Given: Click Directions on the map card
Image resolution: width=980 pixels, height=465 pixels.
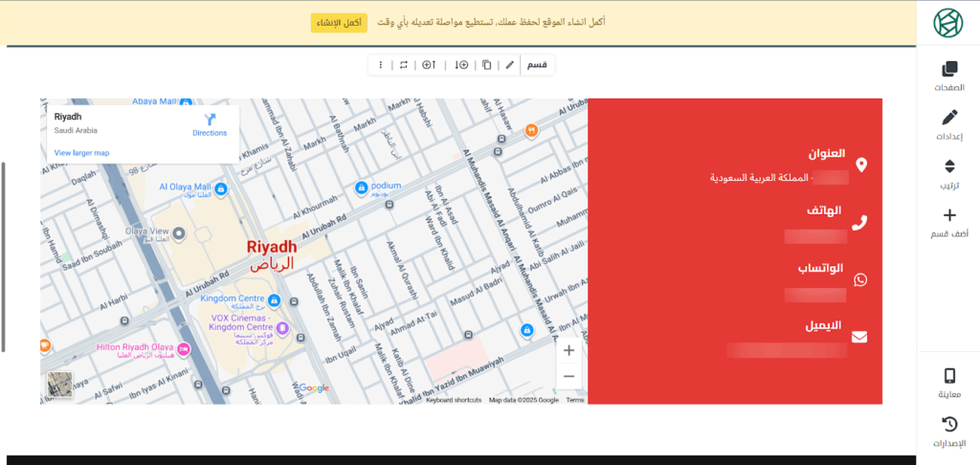Looking at the screenshot, I should [x=210, y=124].
